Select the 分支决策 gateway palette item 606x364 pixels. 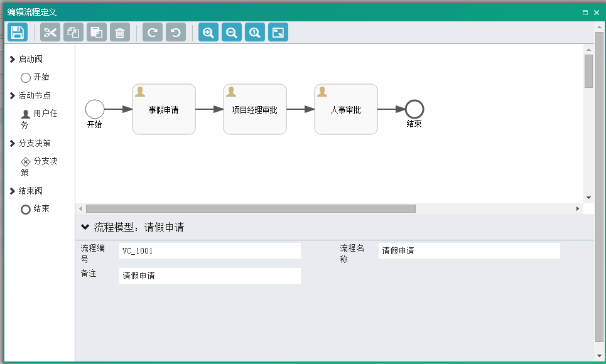tap(39, 166)
